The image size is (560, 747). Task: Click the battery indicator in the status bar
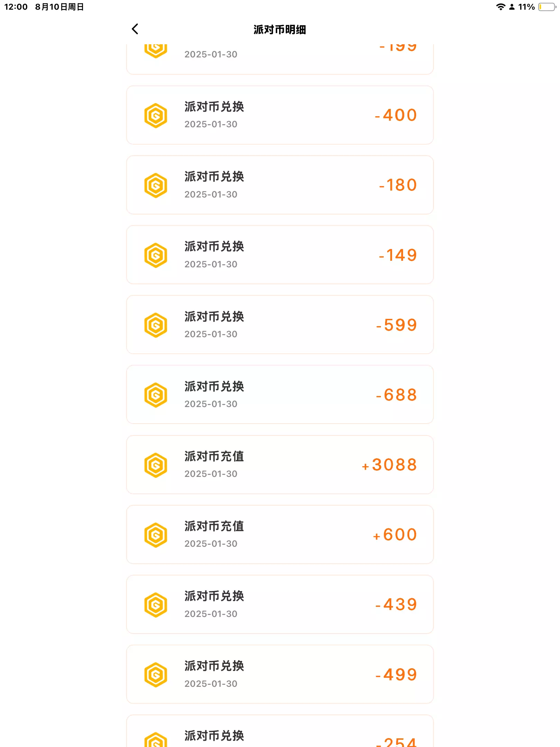point(547,7)
